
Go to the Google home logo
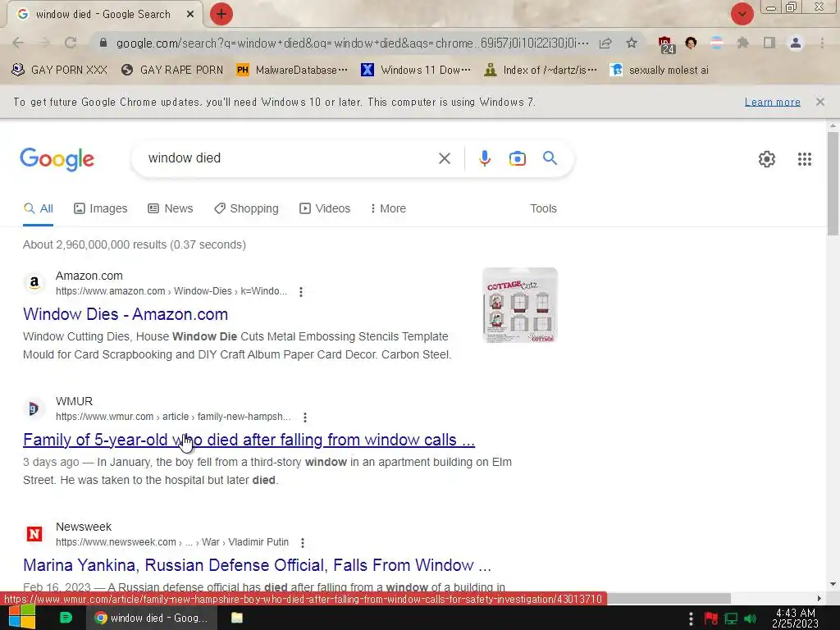(57, 159)
